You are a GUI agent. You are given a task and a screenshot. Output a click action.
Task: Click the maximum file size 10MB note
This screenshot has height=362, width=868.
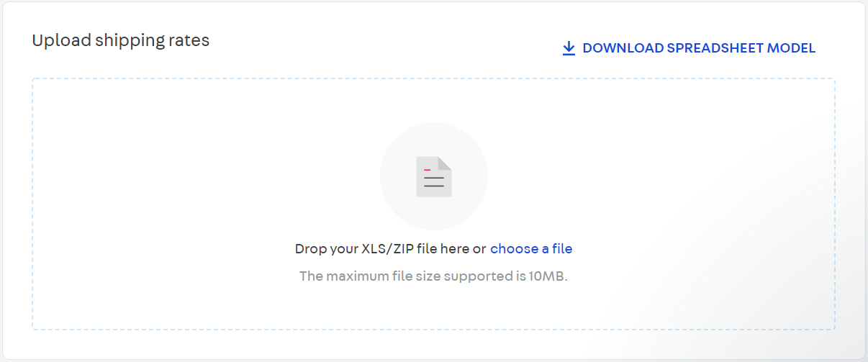click(x=433, y=276)
